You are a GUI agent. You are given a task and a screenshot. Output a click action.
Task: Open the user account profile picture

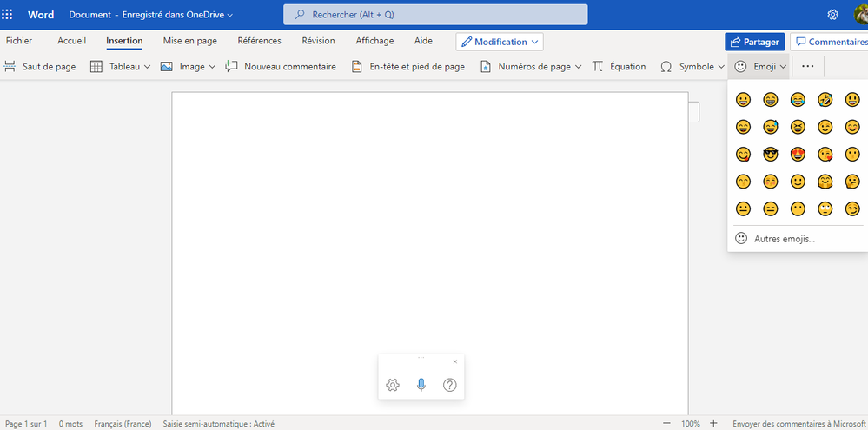(x=861, y=15)
